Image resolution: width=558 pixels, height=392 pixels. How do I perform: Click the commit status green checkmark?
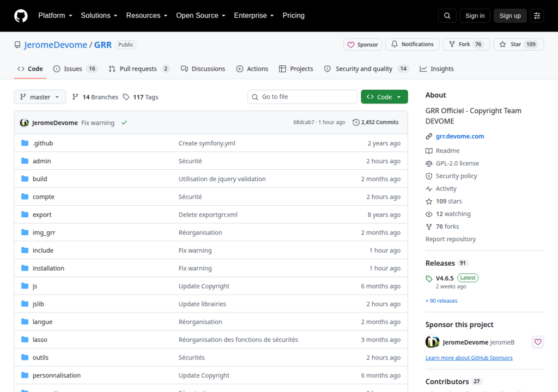pyautogui.click(x=124, y=122)
